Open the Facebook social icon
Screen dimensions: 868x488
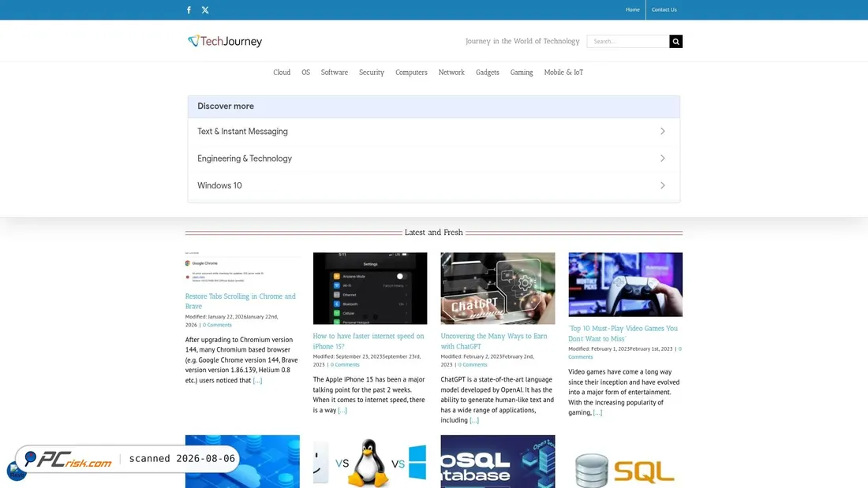click(x=189, y=10)
